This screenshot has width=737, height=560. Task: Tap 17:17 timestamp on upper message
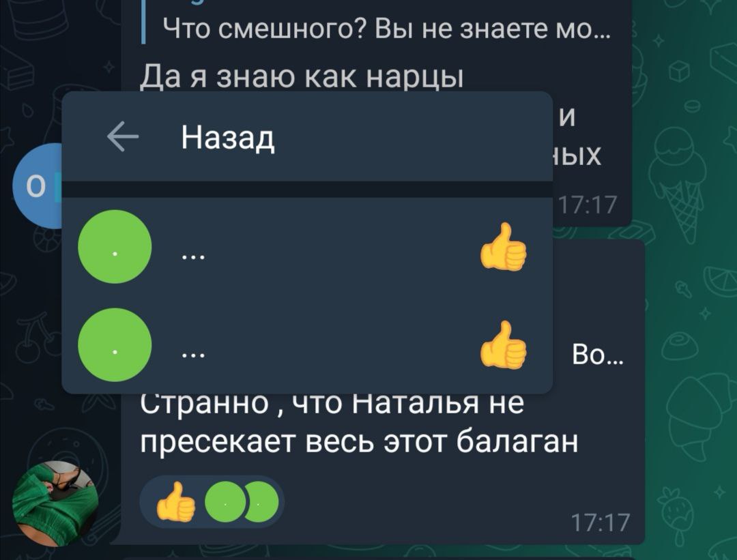tap(587, 205)
